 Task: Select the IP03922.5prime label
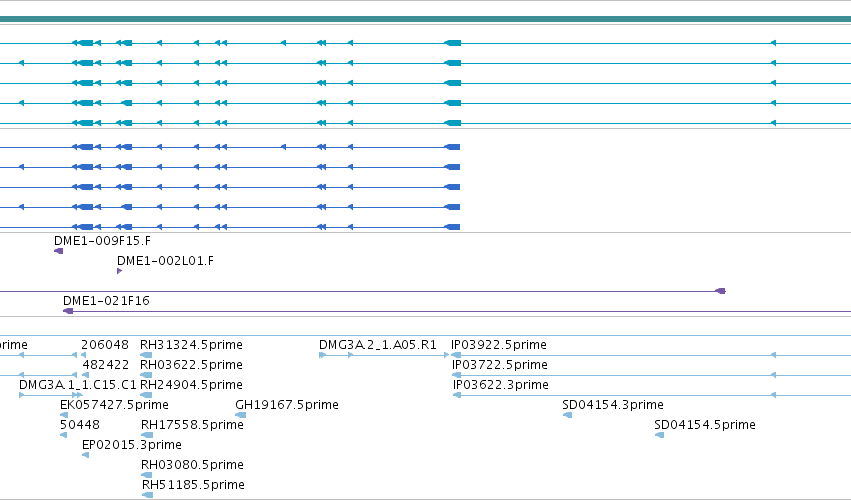tap(499, 345)
